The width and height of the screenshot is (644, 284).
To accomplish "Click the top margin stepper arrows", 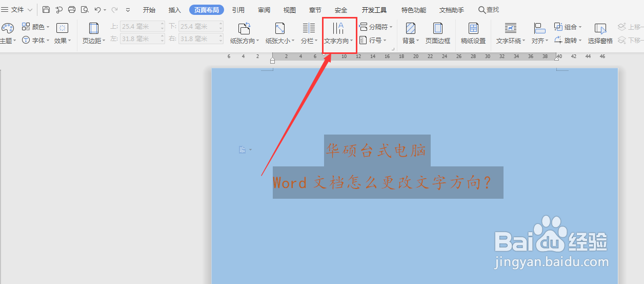I will pos(163,26).
